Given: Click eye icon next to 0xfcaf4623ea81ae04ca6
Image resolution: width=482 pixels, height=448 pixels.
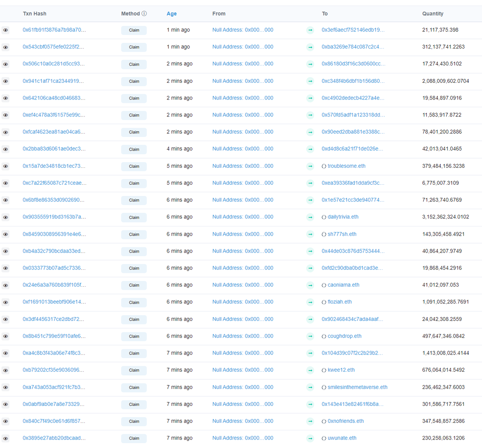Looking at the screenshot, I should 6,132.
